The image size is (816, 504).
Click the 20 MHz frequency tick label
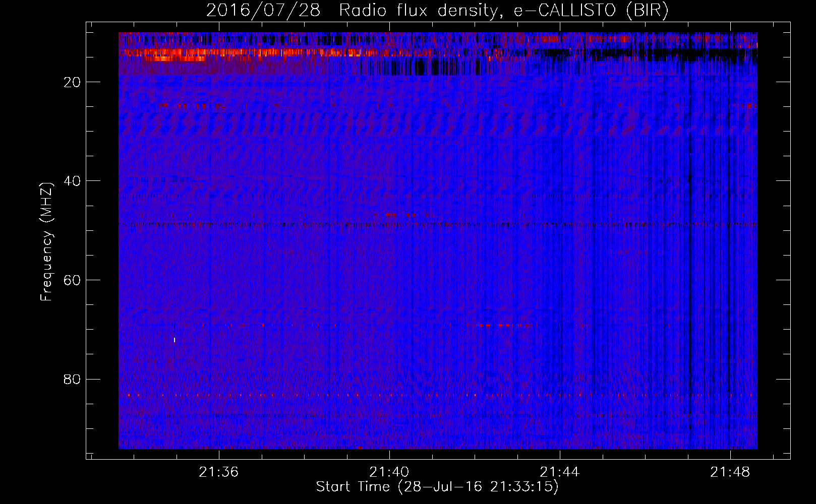(x=72, y=82)
